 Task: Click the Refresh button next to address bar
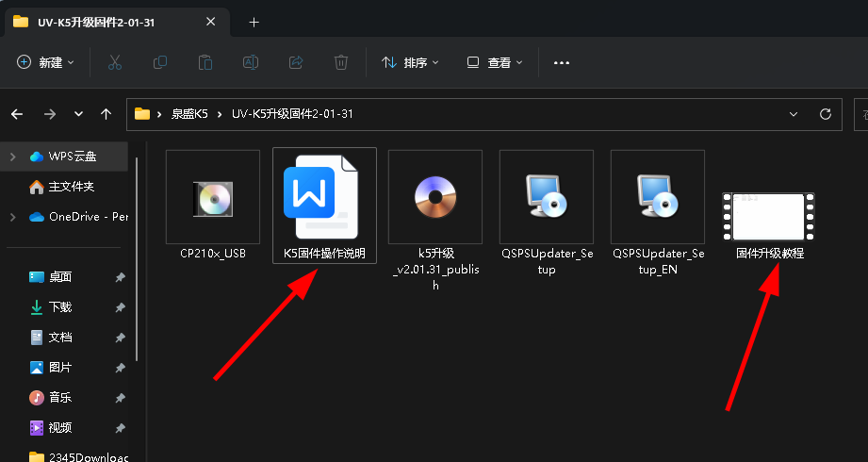click(x=826, y=114)
